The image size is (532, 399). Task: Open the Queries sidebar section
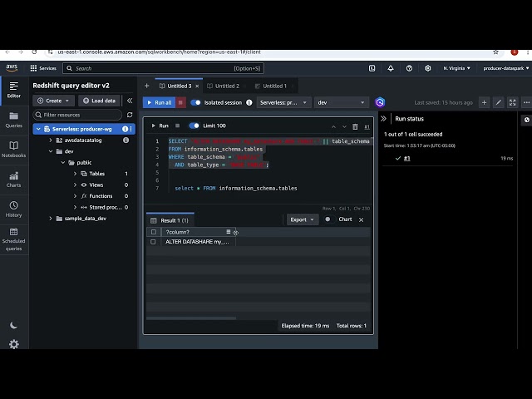[x=14, y=120]
